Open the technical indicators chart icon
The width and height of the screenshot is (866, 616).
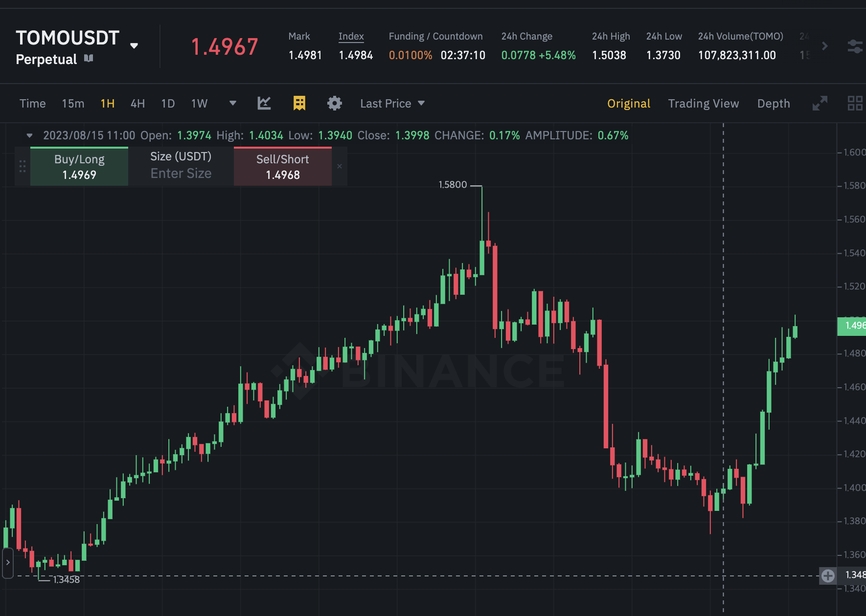[264, 103]
